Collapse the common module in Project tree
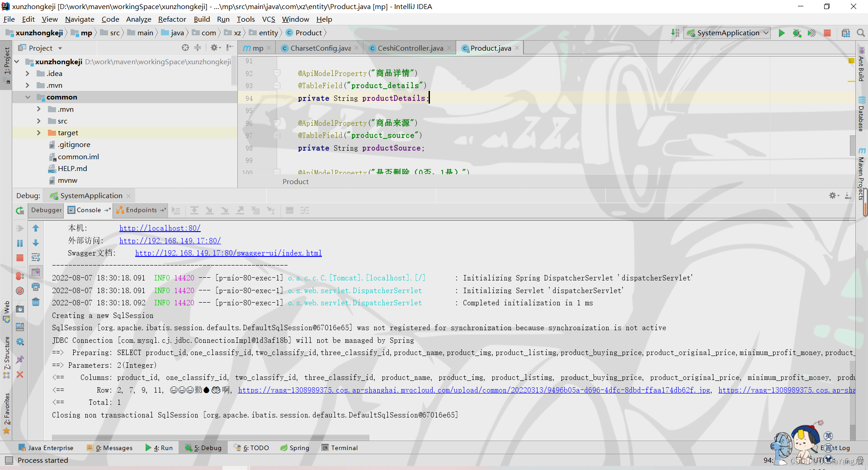 tap(28, 97)
